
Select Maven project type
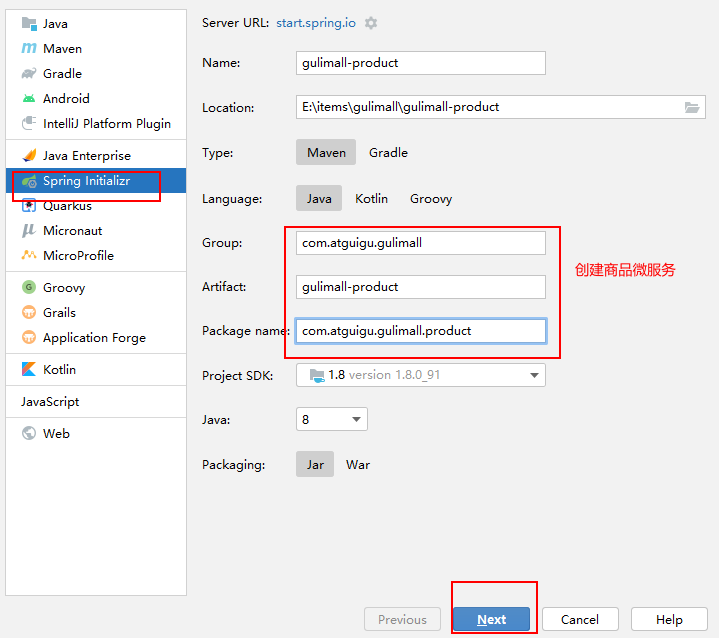pos(326,152)
